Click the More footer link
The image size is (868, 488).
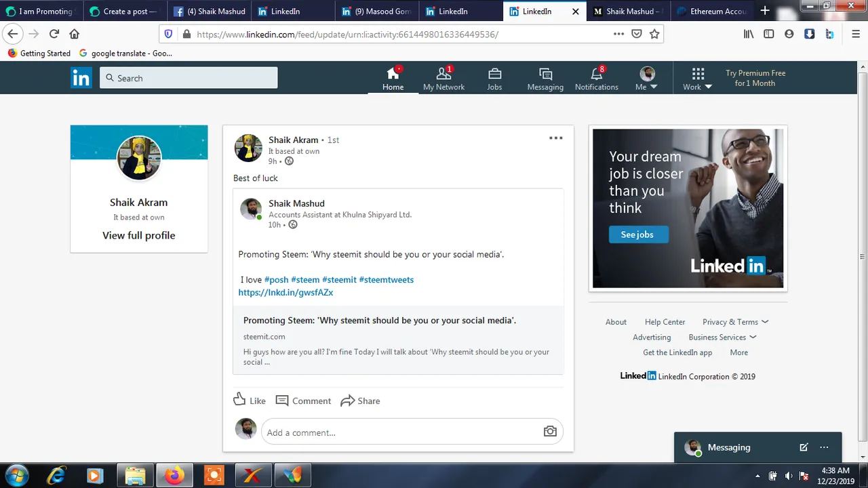pyautogui.click(x=738, y=352)
